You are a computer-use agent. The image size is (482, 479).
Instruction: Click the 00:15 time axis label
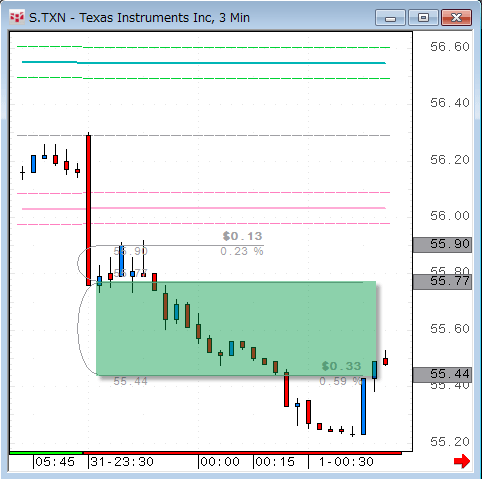(275, 462)
